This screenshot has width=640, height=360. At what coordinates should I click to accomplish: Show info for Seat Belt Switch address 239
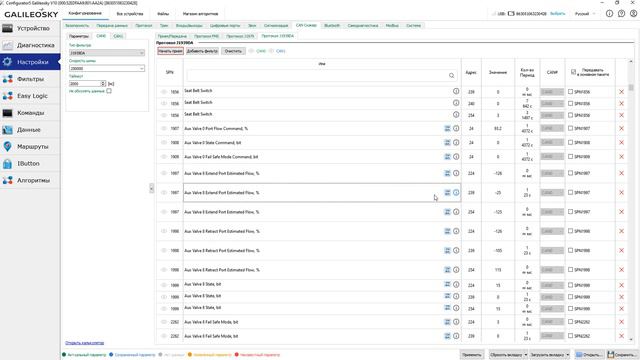456,91
